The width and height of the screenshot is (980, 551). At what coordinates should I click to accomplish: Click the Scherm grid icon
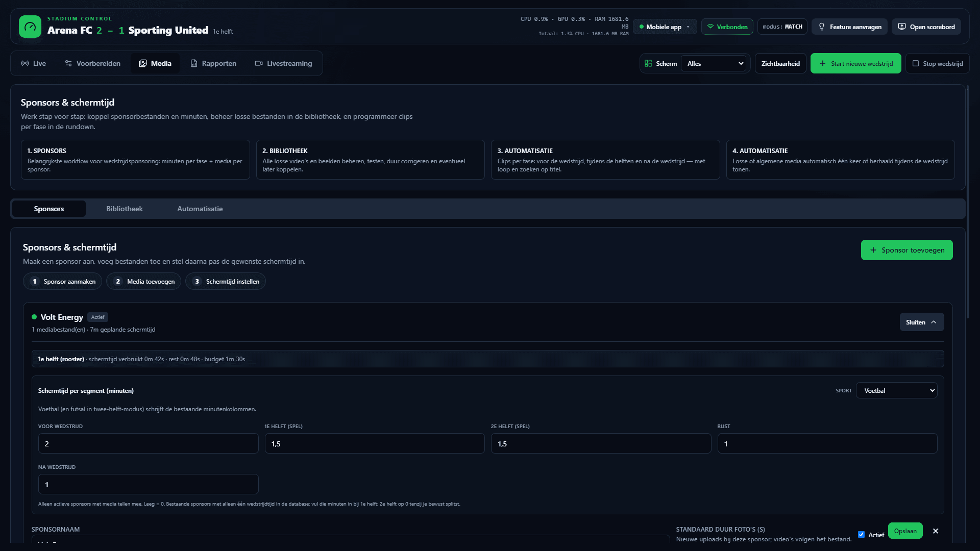click(x=648, y=63)
